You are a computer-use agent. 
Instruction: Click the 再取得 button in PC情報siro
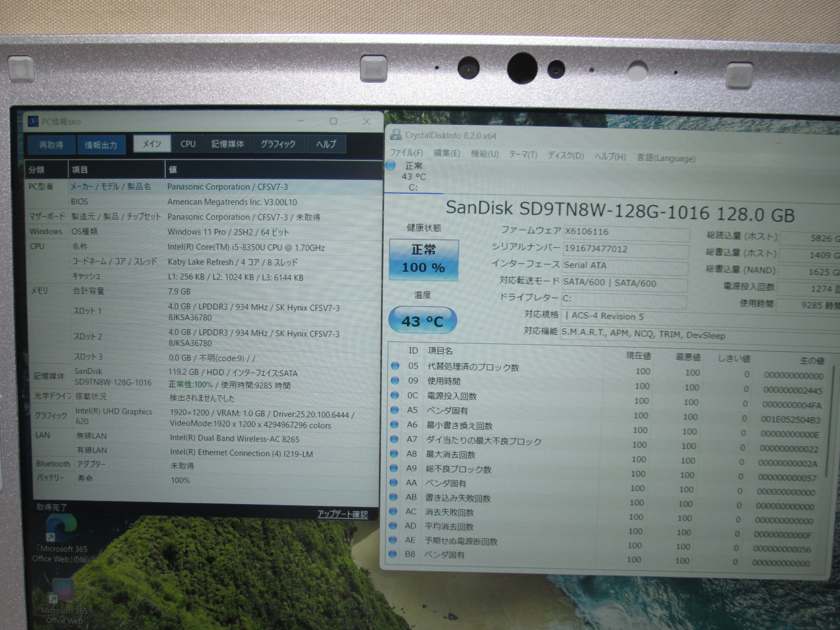(x=51, y=145)
